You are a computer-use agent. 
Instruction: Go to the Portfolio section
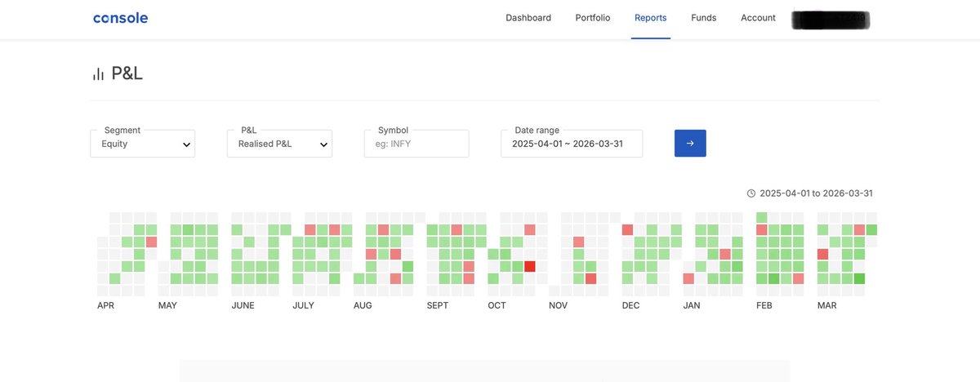[x=592, y=18]
